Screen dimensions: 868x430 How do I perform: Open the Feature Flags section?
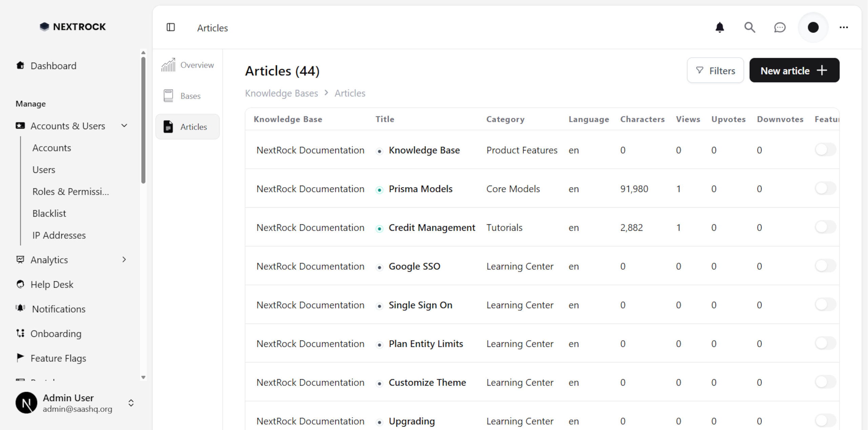(x=58, y=358)
